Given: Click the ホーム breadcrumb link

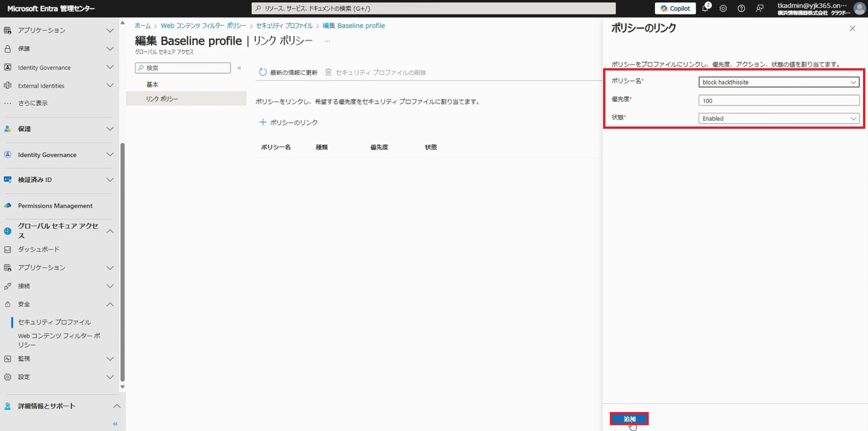Looking at the screenshot, I should 142,26.
